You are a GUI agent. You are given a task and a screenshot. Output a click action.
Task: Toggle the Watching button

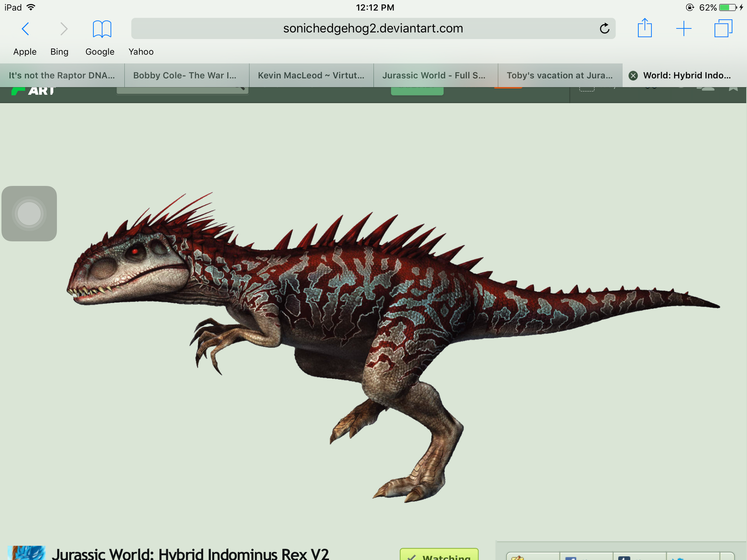tap(439, 555)
